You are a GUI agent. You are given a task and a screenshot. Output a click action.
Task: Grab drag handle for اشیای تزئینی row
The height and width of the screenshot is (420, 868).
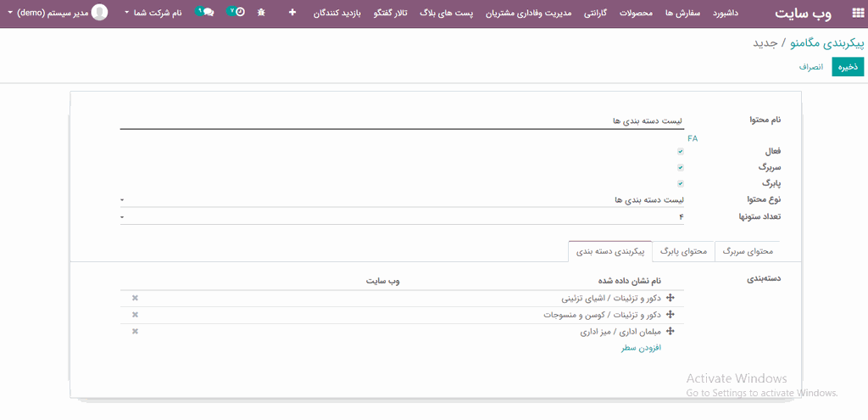670,298
